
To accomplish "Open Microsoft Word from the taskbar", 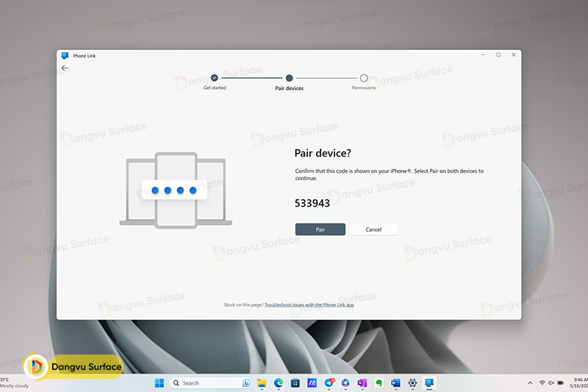I will click(x=396, y=383).
